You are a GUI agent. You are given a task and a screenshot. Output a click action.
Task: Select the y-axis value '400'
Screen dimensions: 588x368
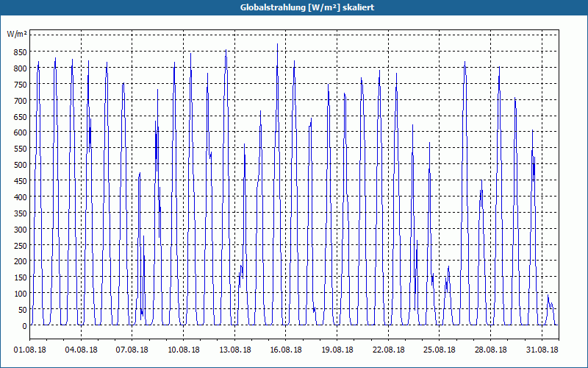[x=21, y=197]
